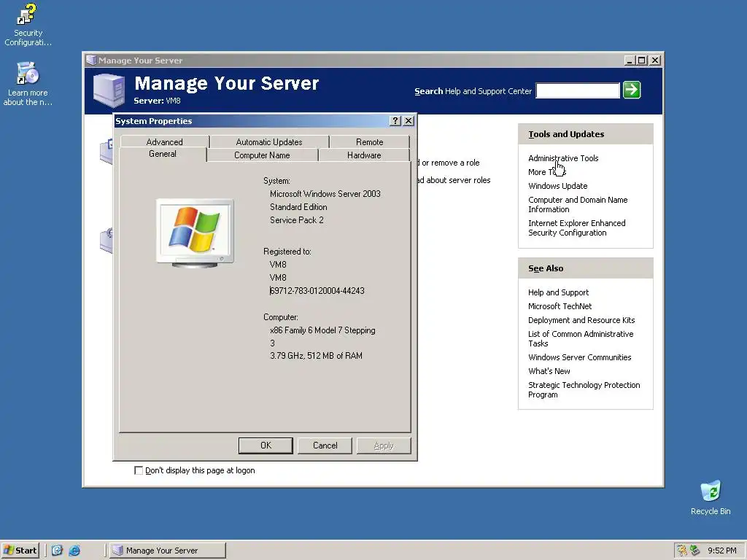Open the Start menu

20,551
